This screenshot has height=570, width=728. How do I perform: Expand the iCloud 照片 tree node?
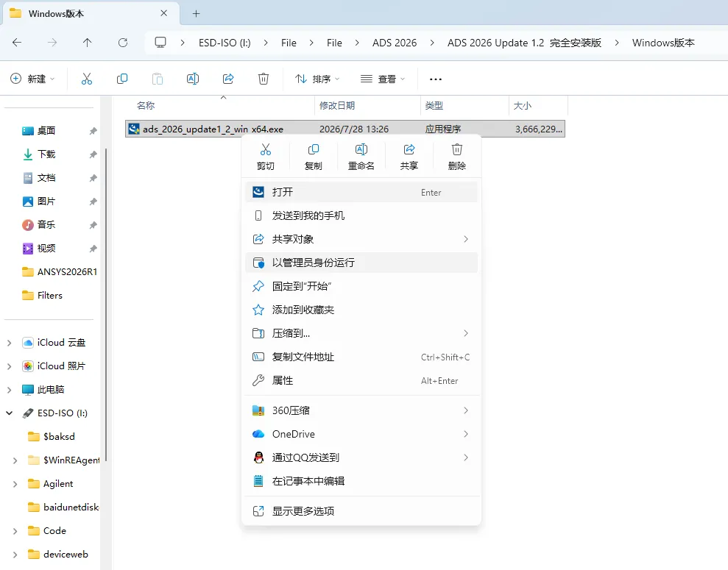(x=10, y=366)
